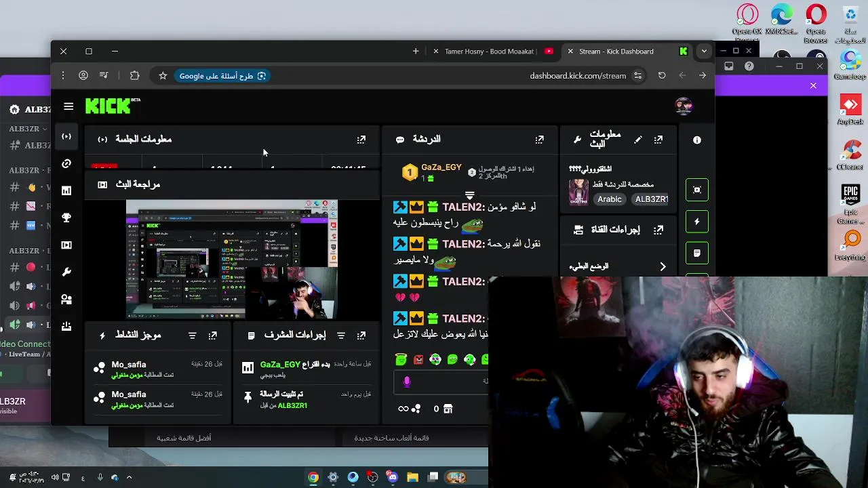
Task: Click the pinned message ALB3ZR1 entry
Action: pyautogui.click(x=307, y=400)
